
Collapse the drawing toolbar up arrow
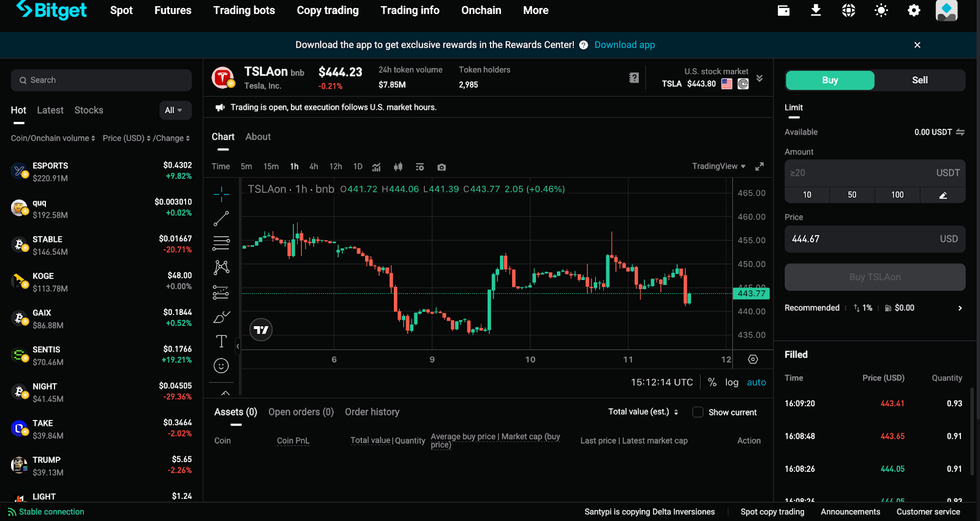pyautogui.click(x=225, y=393)
